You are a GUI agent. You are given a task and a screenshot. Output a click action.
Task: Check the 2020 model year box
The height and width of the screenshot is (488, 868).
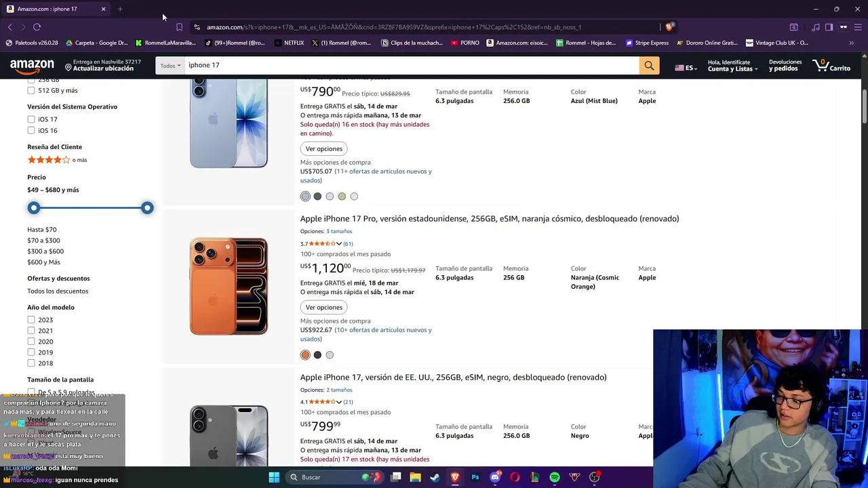pos(31,342)
